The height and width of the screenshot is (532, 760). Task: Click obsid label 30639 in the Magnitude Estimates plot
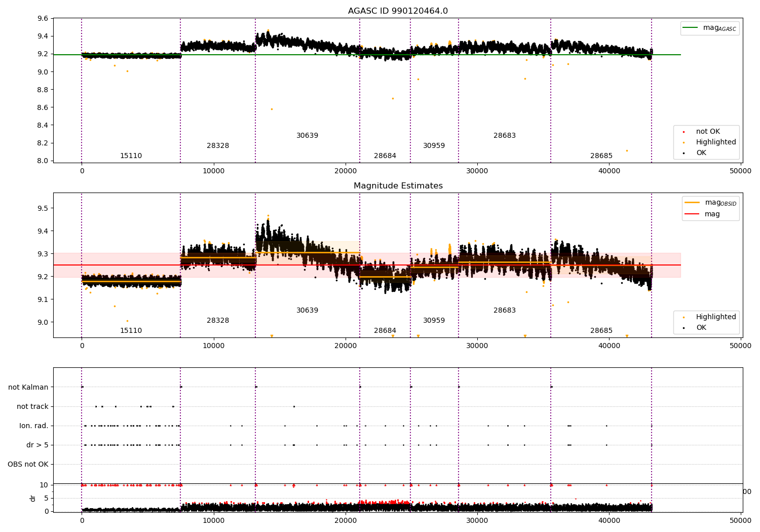308,311
